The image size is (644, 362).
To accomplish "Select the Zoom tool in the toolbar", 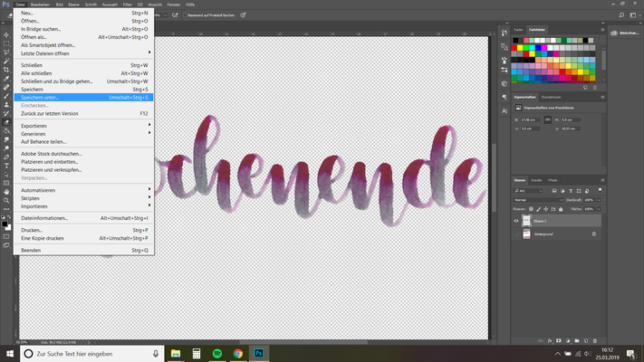I will (6, 200).
